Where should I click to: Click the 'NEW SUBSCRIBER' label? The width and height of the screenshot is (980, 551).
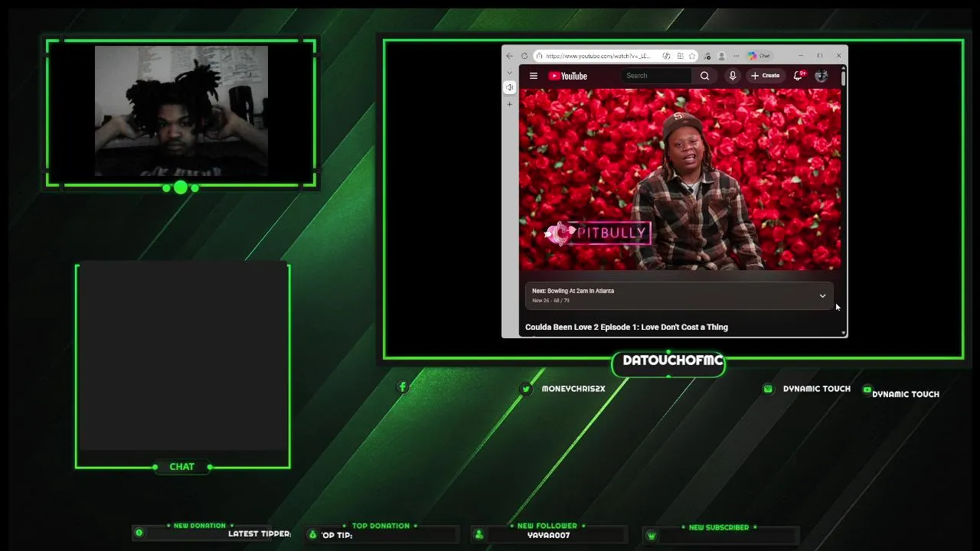(719, 527)
